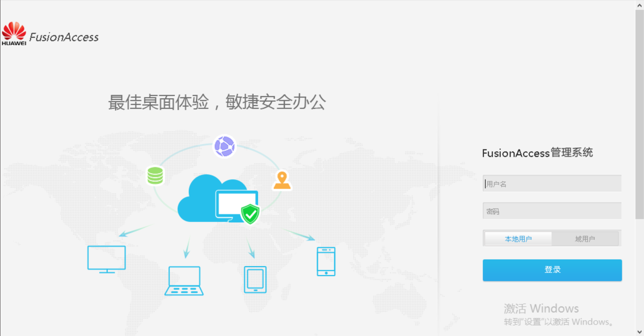This screenshot has height=336, width=644.
Task: Click inside the 用户名 username field
Action: coord(552,183)
